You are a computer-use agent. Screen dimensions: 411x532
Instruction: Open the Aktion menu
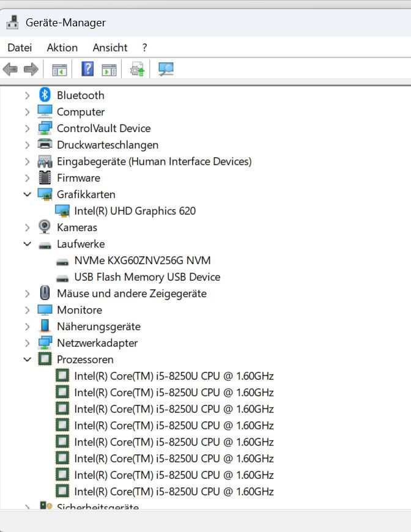coord(62,47)
